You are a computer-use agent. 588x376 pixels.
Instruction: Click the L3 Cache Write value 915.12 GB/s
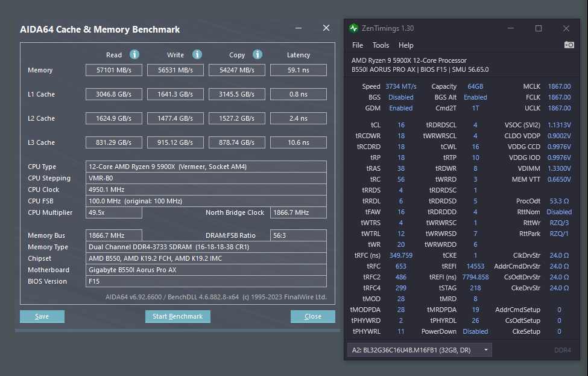(175, 142)
